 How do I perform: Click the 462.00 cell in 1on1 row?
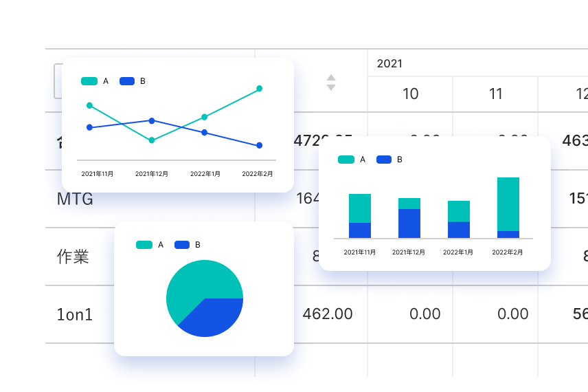328,314
